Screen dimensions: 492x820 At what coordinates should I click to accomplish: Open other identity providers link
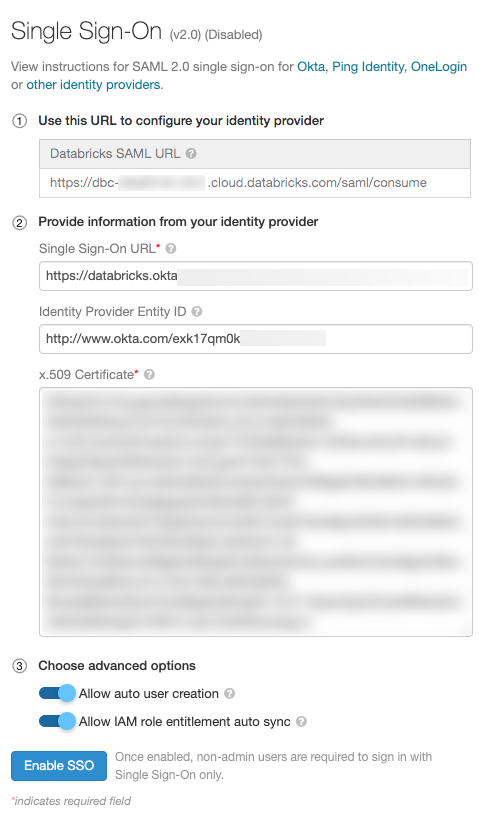point(93,85)
